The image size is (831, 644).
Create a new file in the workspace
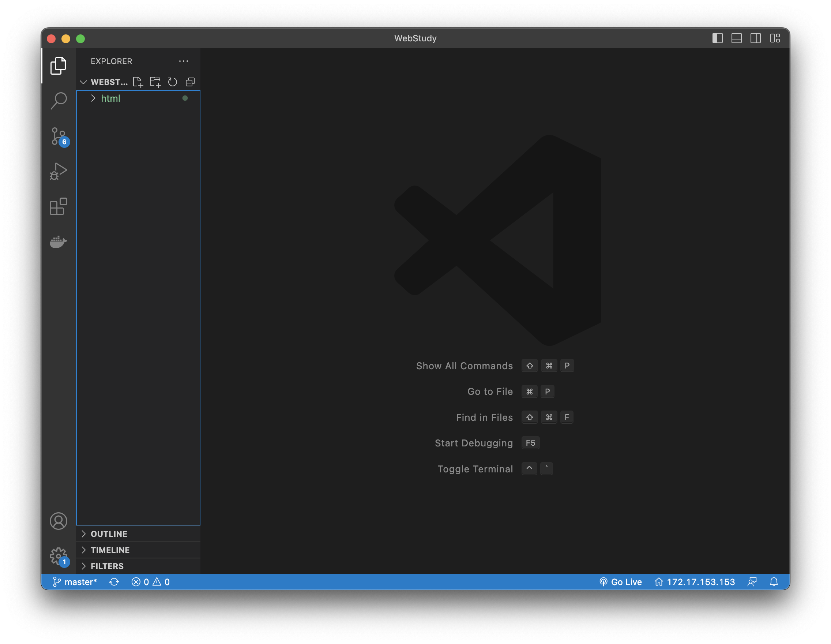138,82
